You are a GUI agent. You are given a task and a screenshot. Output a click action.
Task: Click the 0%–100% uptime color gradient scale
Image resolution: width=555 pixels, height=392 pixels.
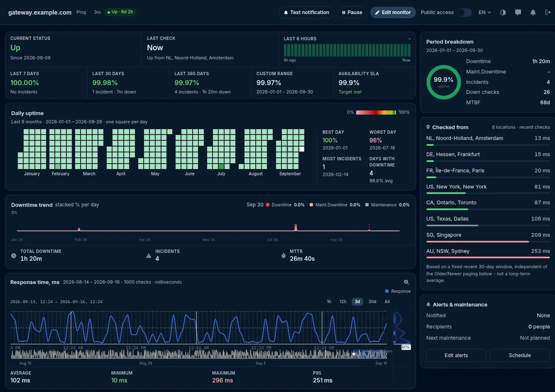pyautogui.click(x=376, y=112)
